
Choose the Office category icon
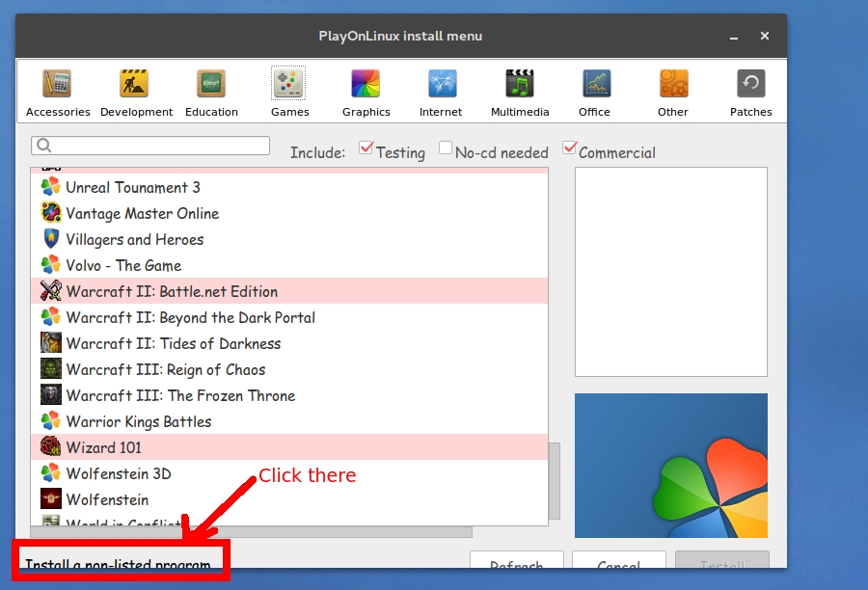(x=596, y=84)
